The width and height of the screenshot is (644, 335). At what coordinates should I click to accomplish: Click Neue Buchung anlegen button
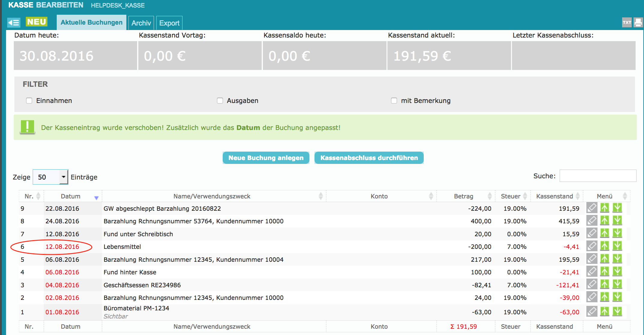point(266,158)
